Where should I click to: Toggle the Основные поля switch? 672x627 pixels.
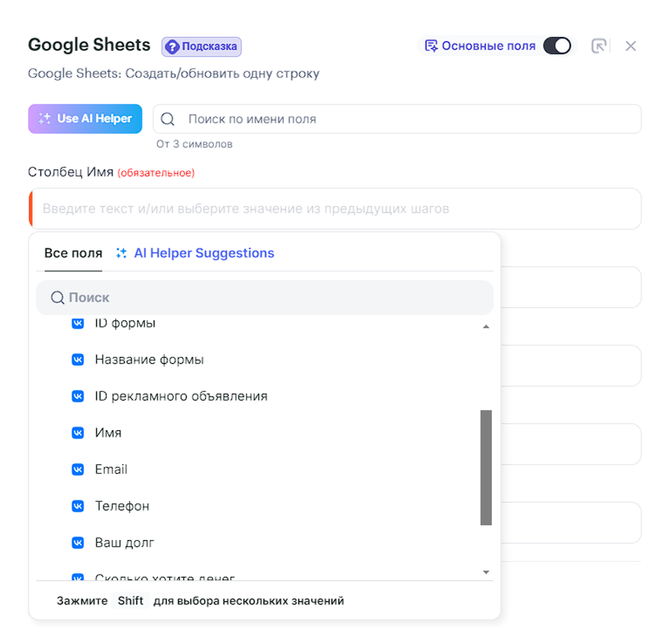[x=557, y=46]
